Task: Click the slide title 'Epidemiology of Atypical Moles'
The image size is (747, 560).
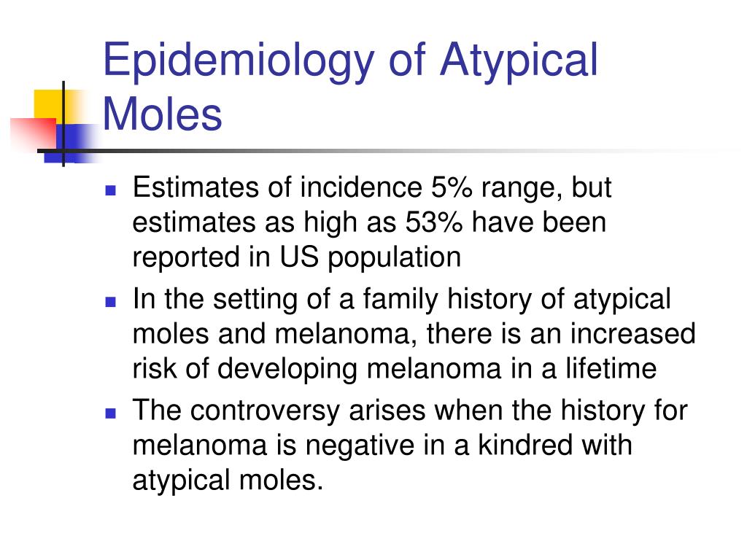Action: click(x=350, y=86)
